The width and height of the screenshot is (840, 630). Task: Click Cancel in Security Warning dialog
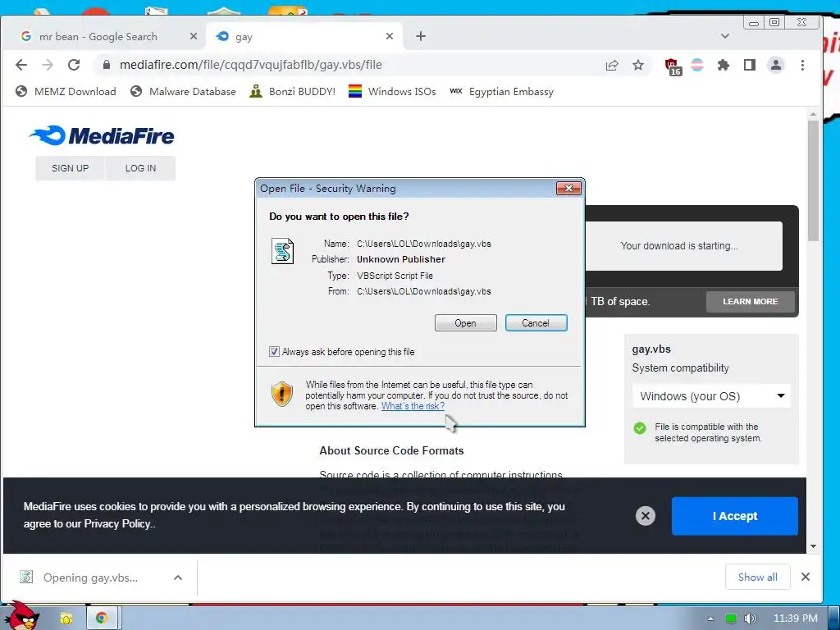(x=536, y=323)
